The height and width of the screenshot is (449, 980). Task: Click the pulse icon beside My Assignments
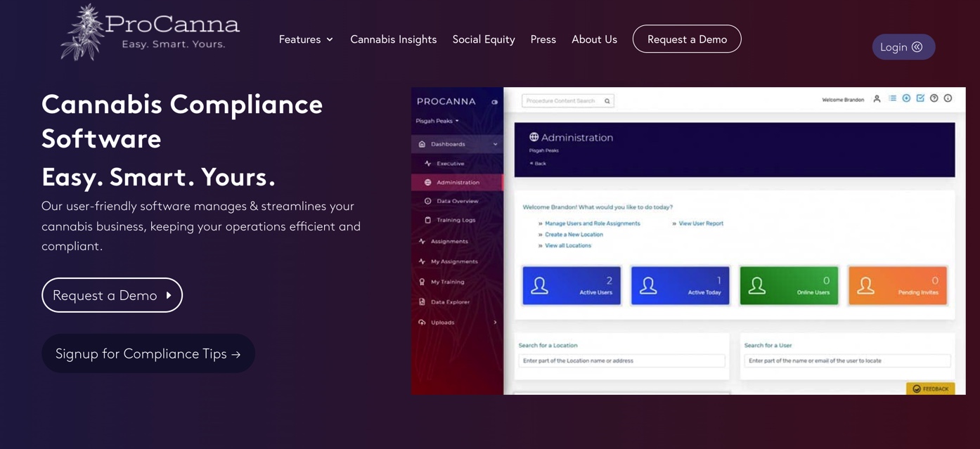[x=422, y=261]
